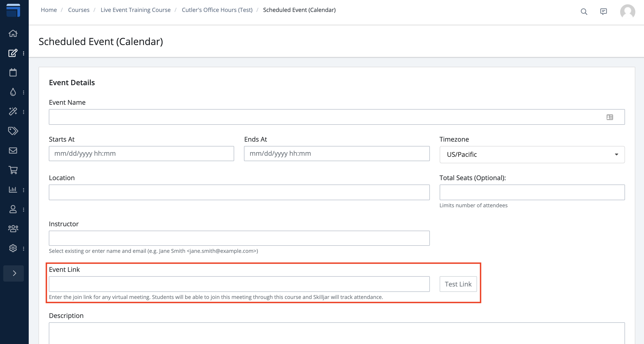
Task: Open the groups people icon in sidebar
Action: point(13,229)
